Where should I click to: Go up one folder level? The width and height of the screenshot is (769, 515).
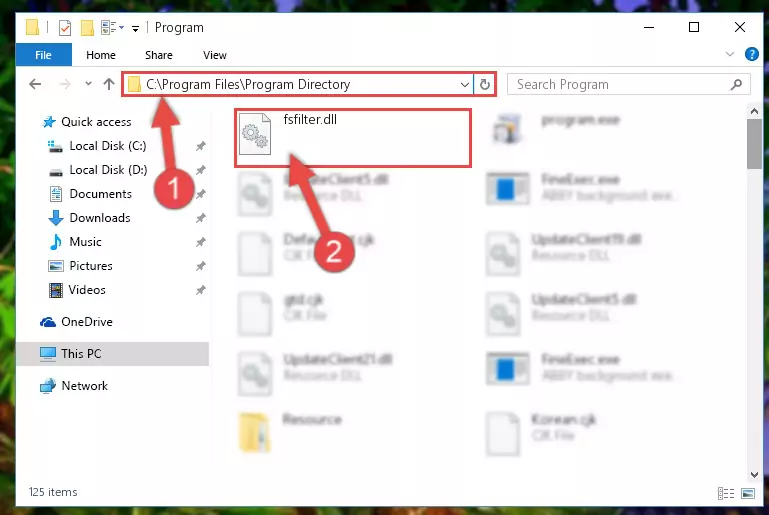(109, 84)
